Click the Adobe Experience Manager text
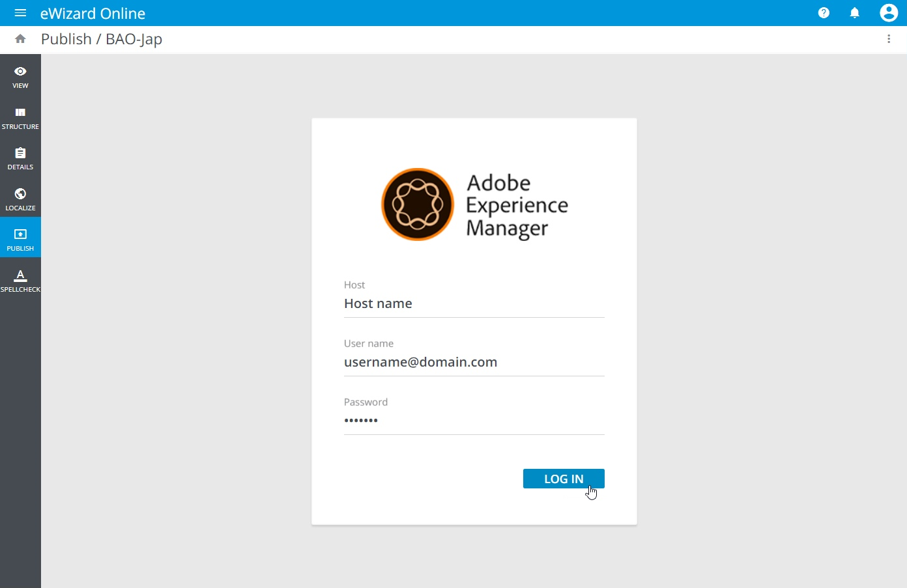907x588 pixels. 517,205
